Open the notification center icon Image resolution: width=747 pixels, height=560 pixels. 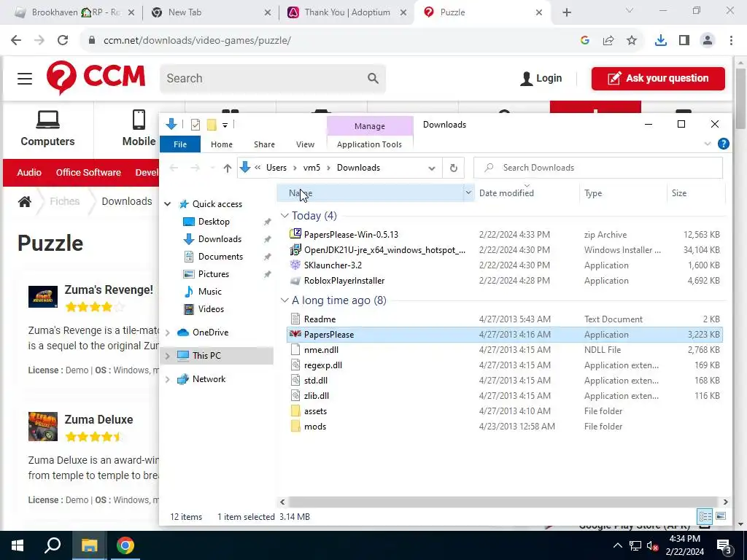coord(724,545)
